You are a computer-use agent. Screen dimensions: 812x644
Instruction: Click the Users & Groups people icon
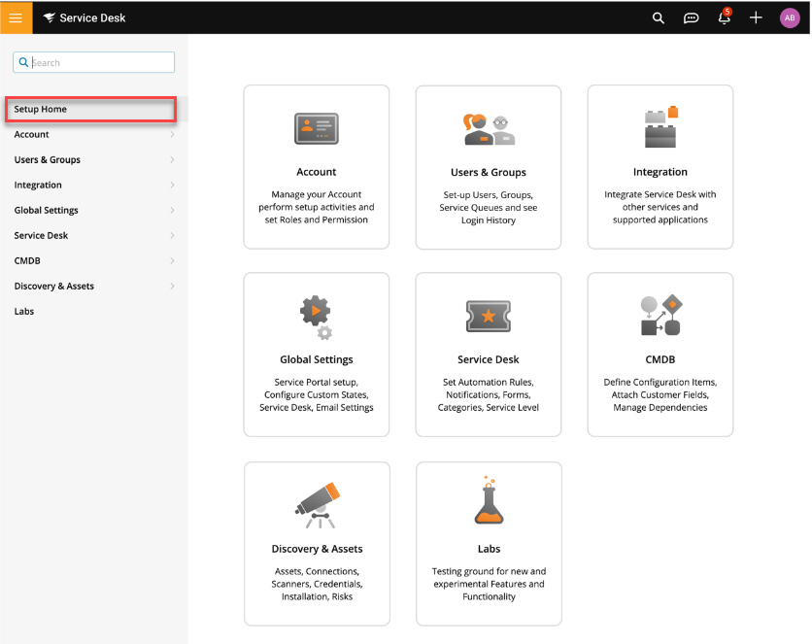click(489, 129)
